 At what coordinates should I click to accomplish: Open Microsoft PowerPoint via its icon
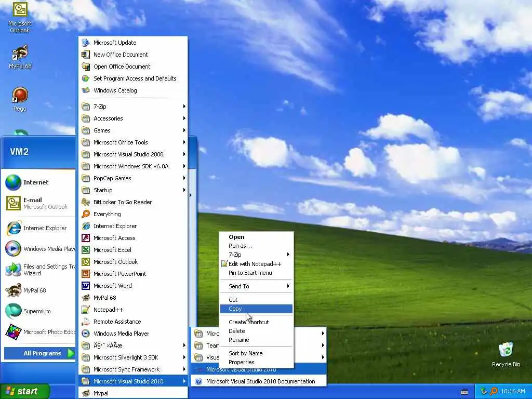pos(86,273)
